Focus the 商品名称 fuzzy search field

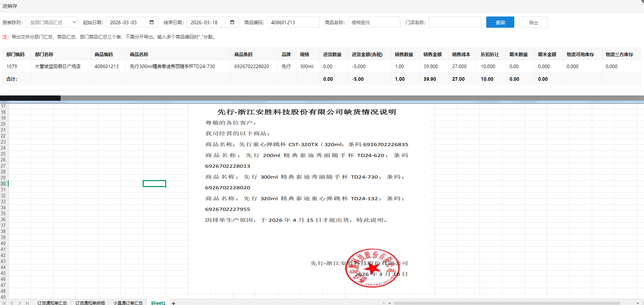coord(374,22)
